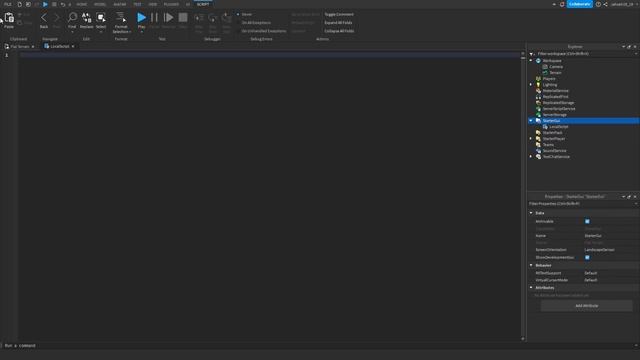Click the Back navigation arrow
This screenshot has height=360, width=640.
[44, 18]
